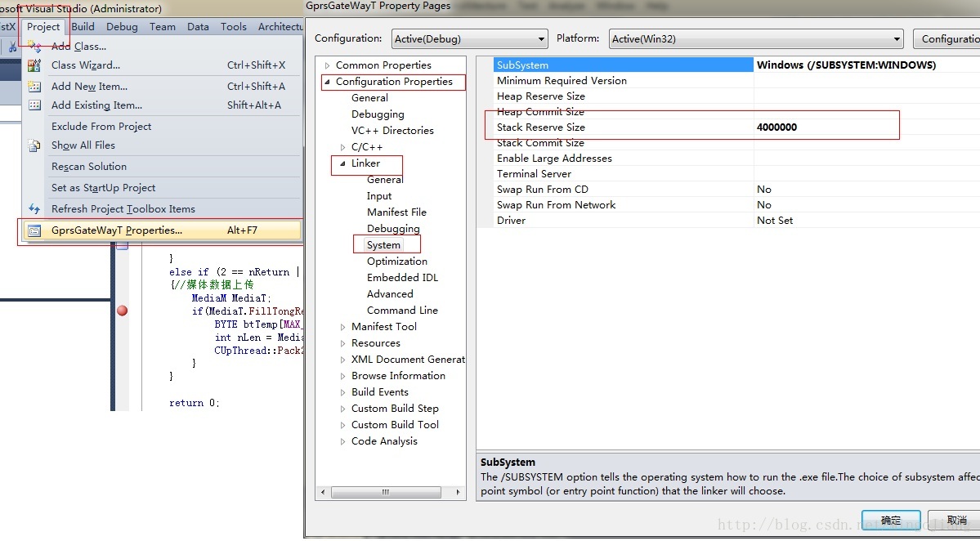Viewport: 980px width, 541px height.
Task: Click the Heap Reserve Size property
Action: pos(540,96)
